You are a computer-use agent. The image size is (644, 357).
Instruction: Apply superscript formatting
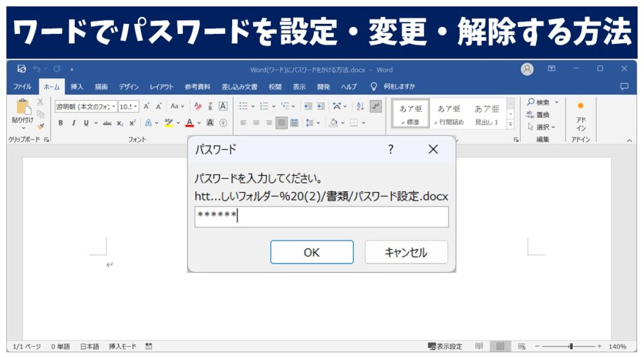pos(132,123)
